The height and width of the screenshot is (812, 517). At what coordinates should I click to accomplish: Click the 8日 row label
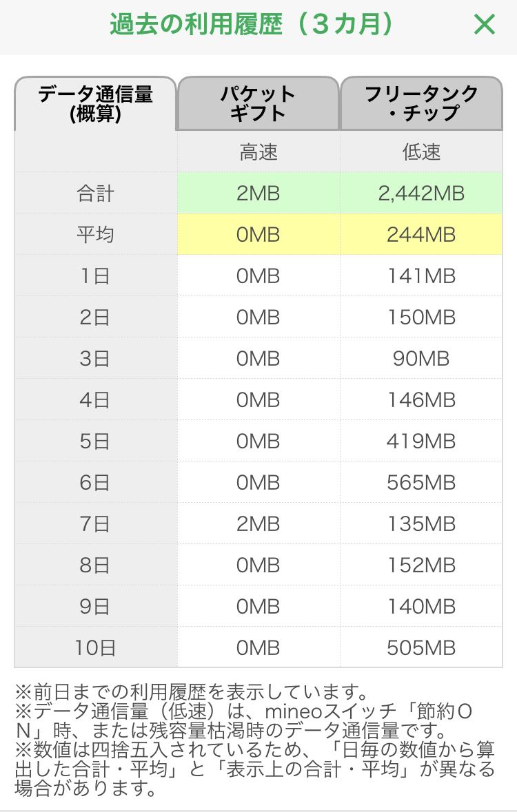click(x=95, y=565)
